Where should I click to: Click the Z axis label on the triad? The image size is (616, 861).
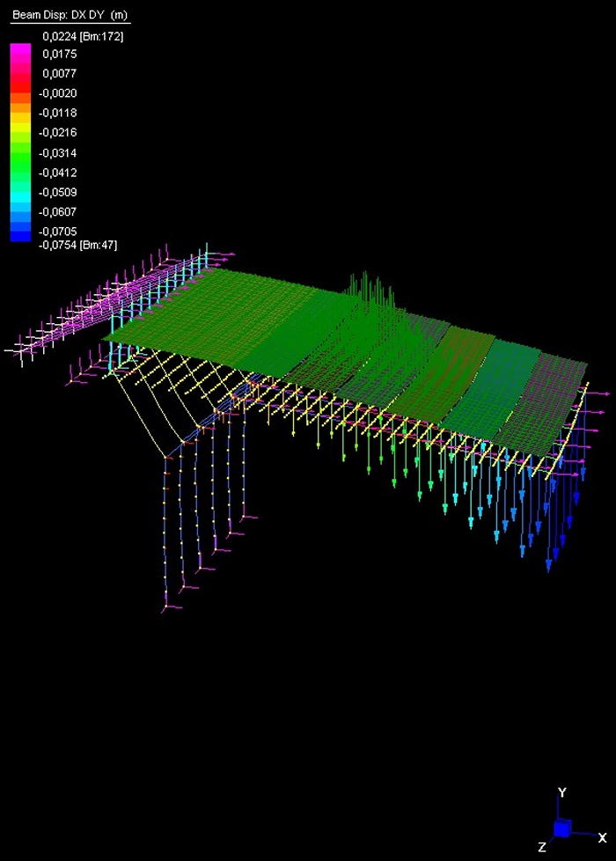543,847
